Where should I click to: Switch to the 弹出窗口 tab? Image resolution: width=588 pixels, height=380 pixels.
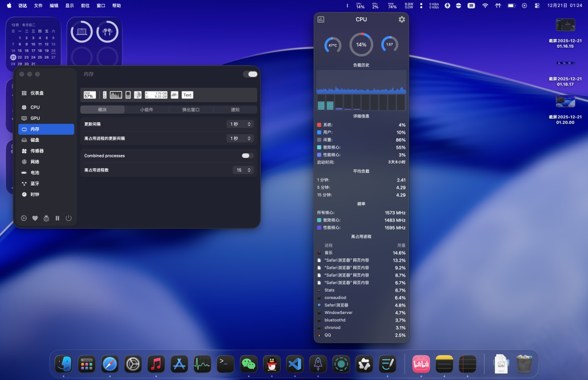pos(191,110)
